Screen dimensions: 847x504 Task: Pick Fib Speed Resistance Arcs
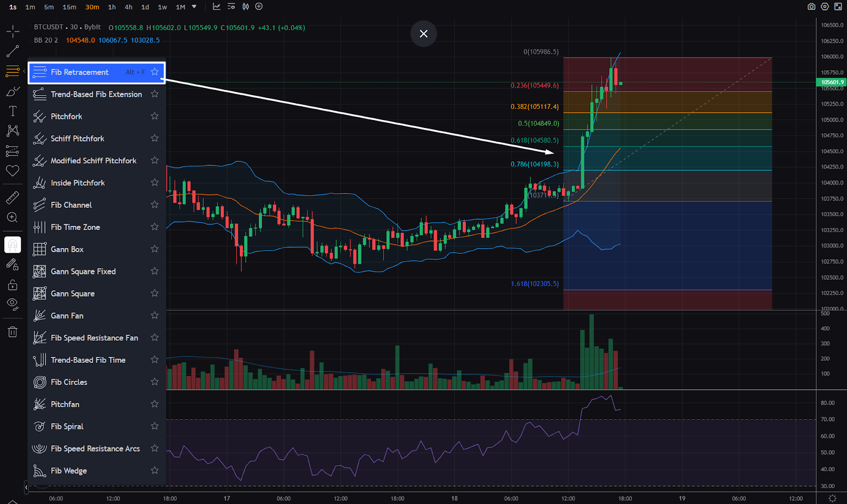tap(97, 449)
